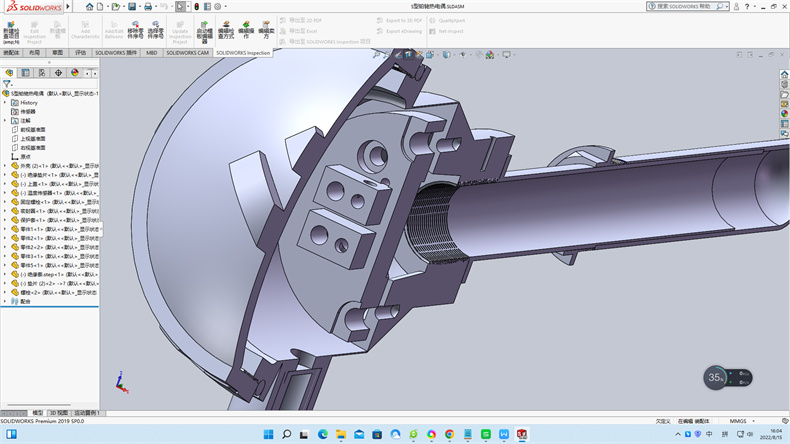Image resolution: width=790 pixels, height=444 pixels.
Task: Open the FeatureManager design tree tab
Action: pyautogui.click(x=9, y=72)
